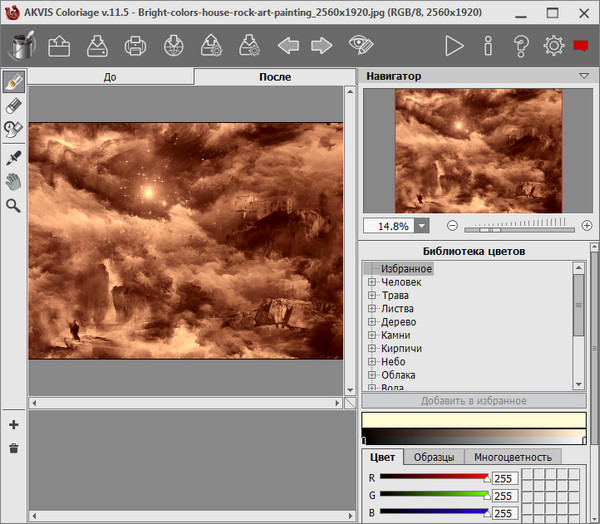Select the Pencil tool in left toolbar

pyautogui.click(x=14, y=82)
